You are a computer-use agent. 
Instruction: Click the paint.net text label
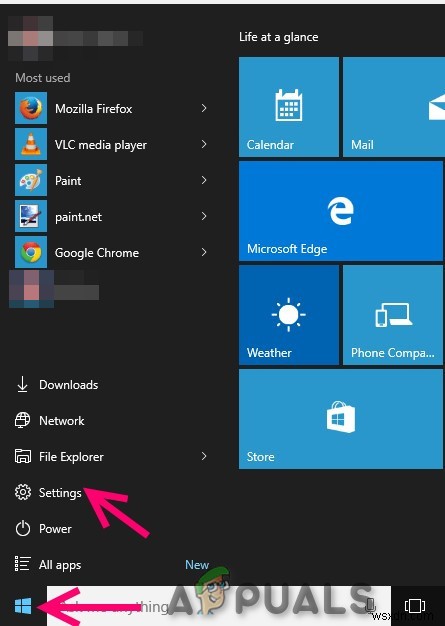(x=79, y=217)
